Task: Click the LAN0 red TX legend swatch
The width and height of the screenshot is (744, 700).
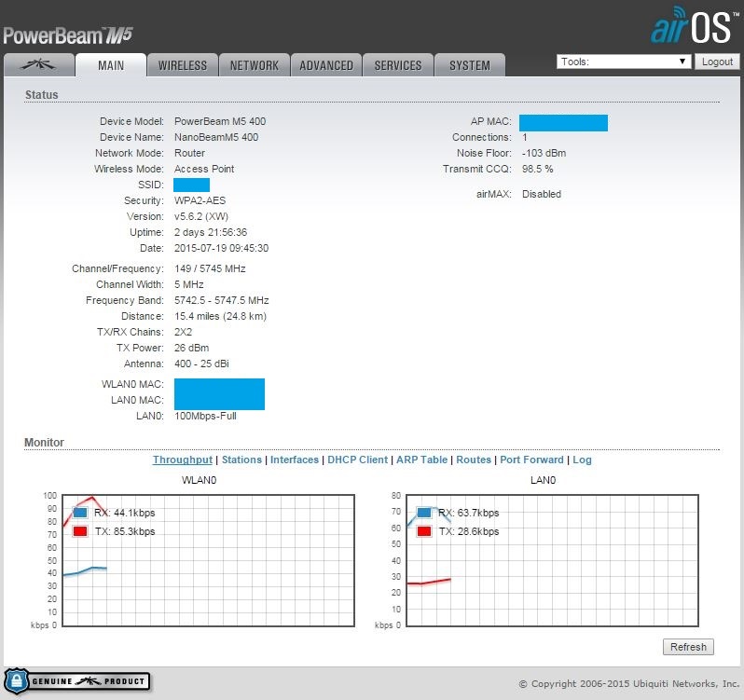Action: [424, 531]
